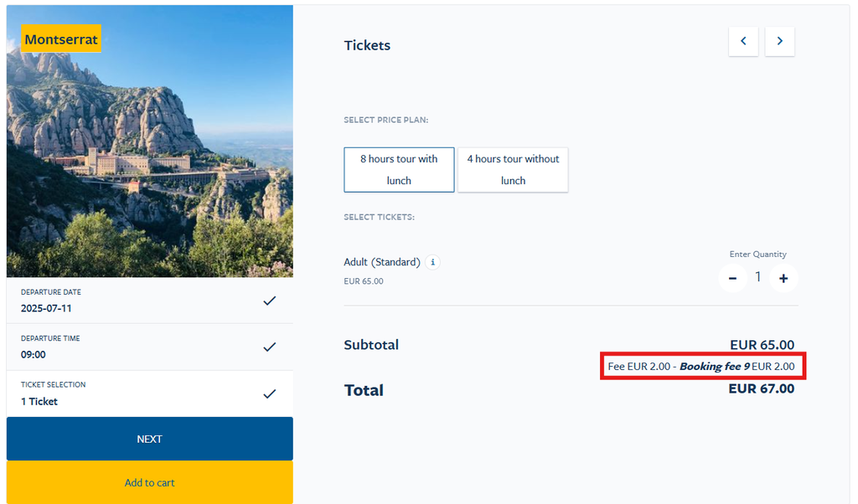Click the checkmark next to Ticket Selection
The height and width of the screenshot is (504, 858).
tap(269, 393)
